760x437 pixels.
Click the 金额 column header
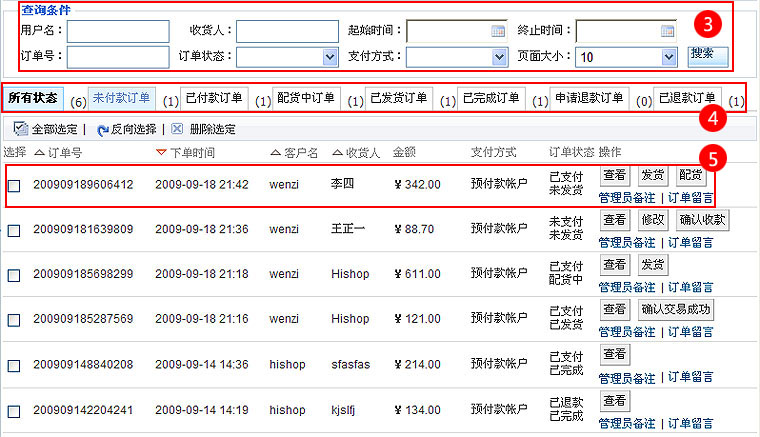pyautogui.click(x=404, y=153)
